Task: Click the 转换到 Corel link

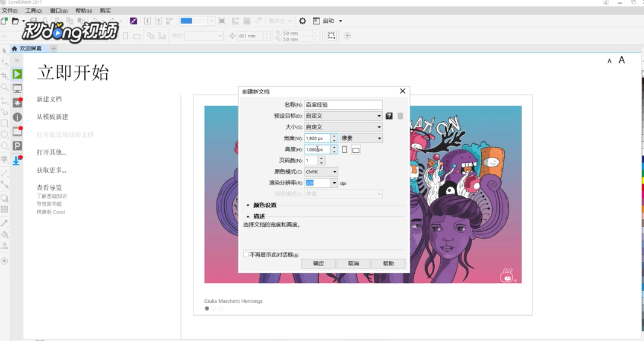Action: click(x=51, y=212)
